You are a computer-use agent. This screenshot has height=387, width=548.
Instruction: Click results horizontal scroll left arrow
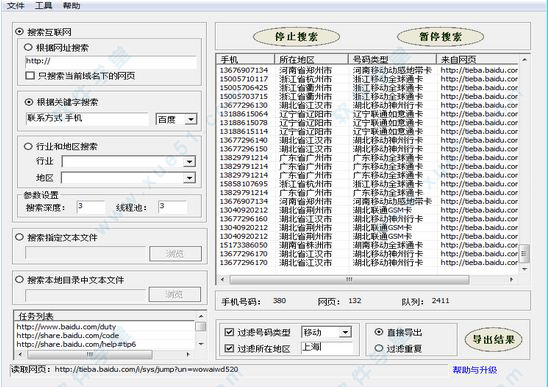[x=223, y=279]
